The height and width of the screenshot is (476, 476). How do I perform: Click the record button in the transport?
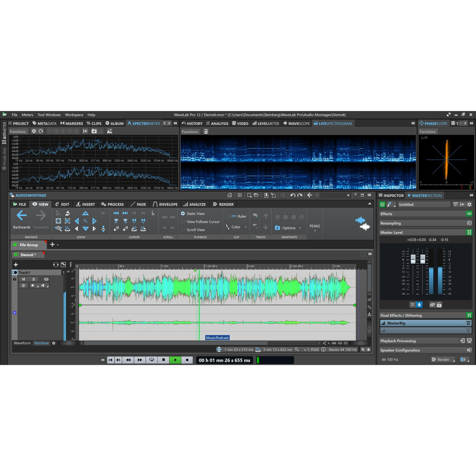click(187, 360)
